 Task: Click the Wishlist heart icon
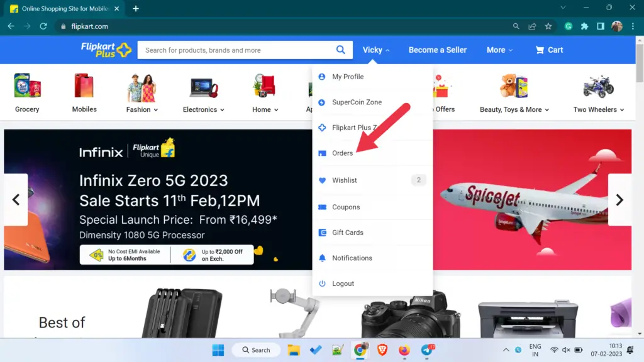323,180
